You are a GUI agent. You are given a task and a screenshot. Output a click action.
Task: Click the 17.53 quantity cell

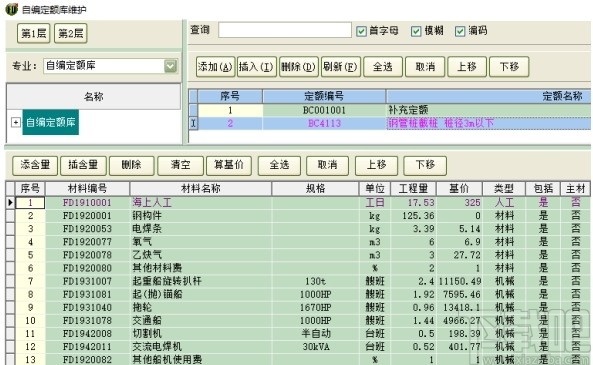point(413,203)
